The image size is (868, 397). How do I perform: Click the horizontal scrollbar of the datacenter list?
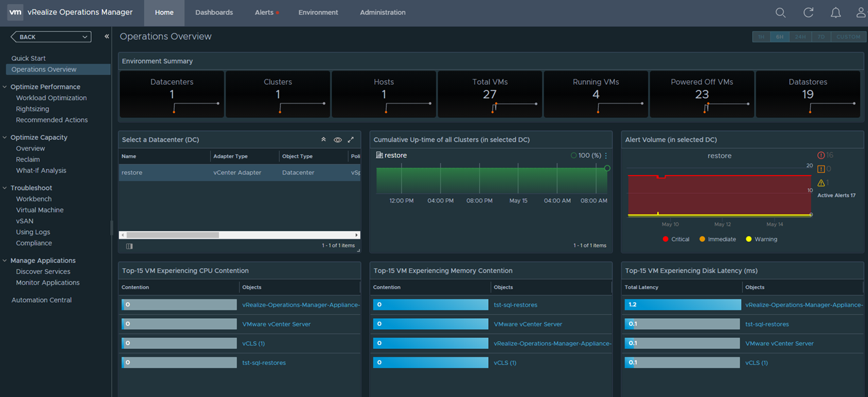(x=173, y=235)
